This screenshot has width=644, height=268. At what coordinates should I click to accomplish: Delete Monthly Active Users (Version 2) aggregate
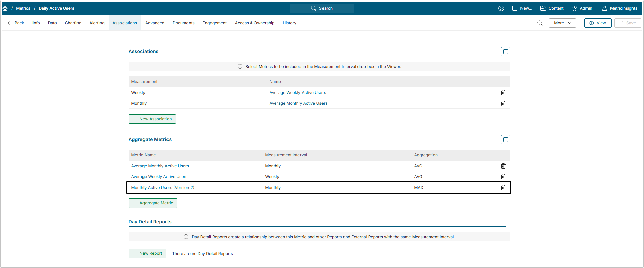(503, 188)
